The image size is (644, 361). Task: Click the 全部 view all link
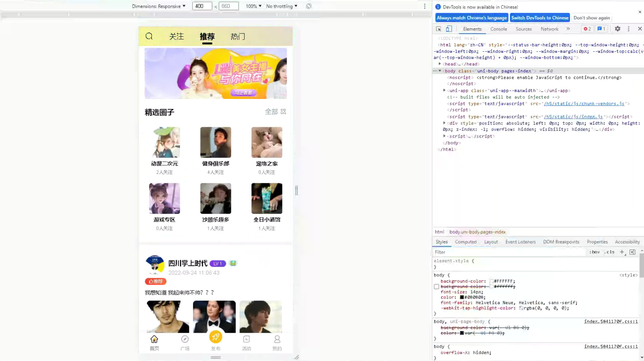click(x=271, y=111)
